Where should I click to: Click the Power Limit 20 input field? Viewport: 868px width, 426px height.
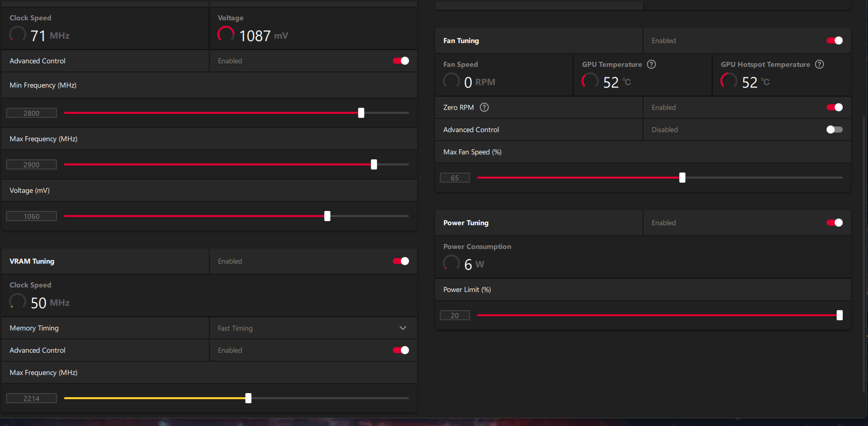point(455,316)
